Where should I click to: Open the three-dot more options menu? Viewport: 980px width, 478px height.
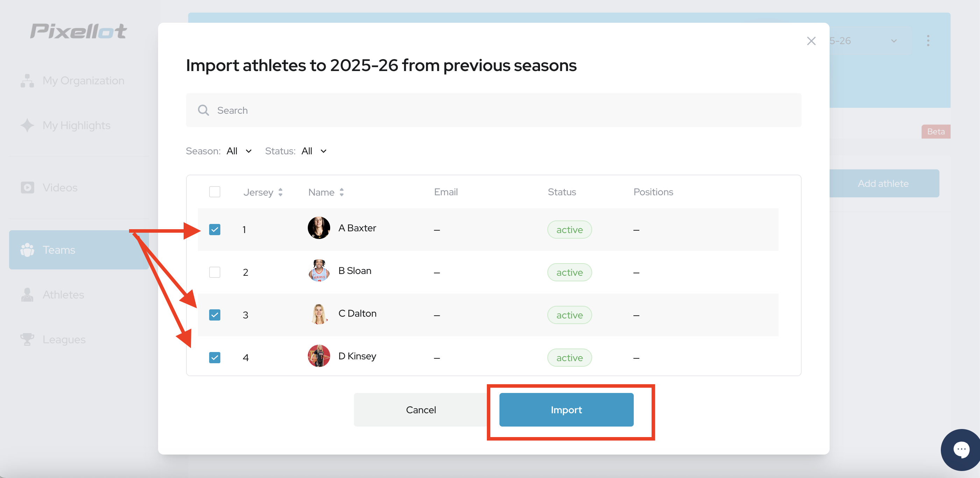pos(928,41)
